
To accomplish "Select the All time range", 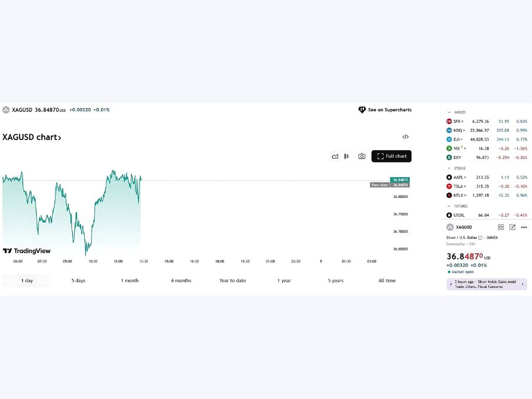I will [387, 281].
